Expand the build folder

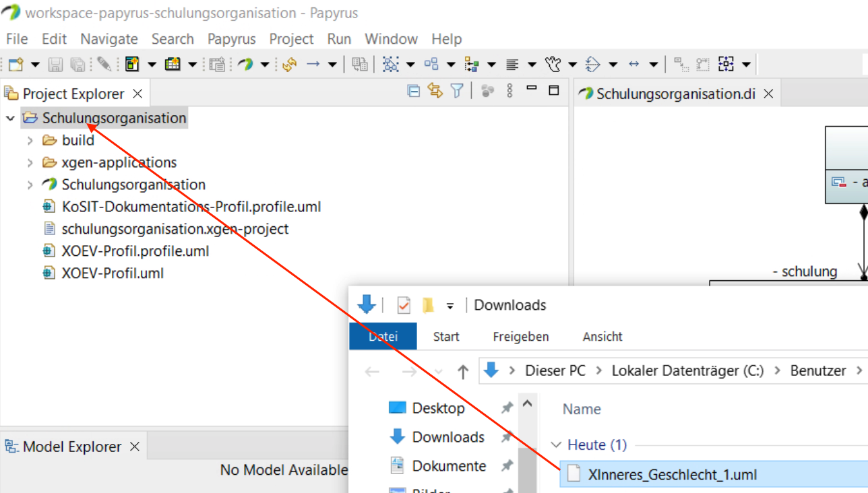point(30,141)
